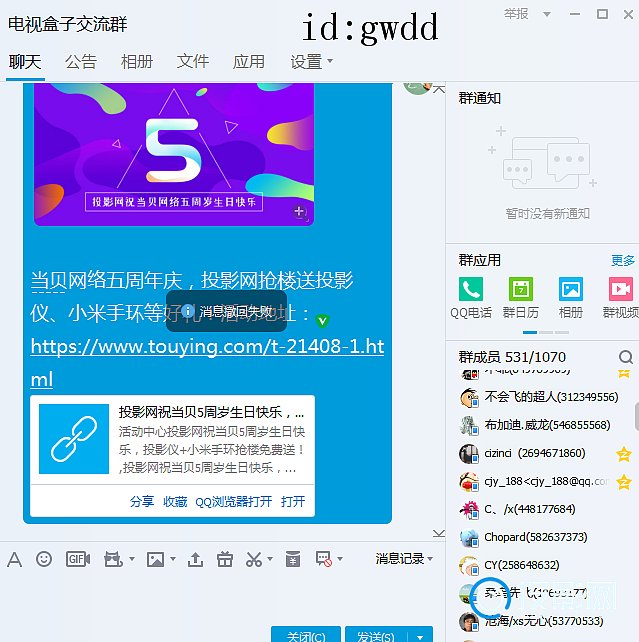
Task: Click the send picture icon
Action: [x=156, y=559]
